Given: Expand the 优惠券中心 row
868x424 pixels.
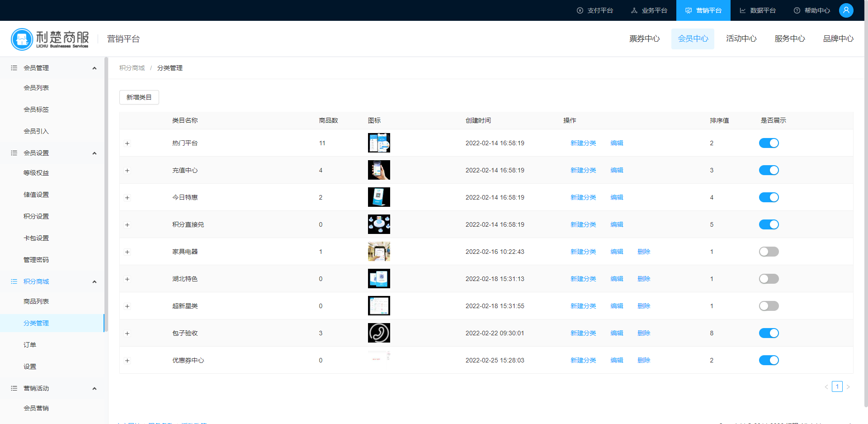Looking at the screenshot, I should (127, 361).
